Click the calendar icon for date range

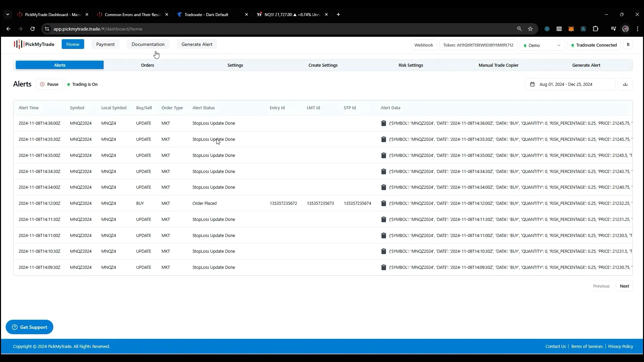(533, 84)
